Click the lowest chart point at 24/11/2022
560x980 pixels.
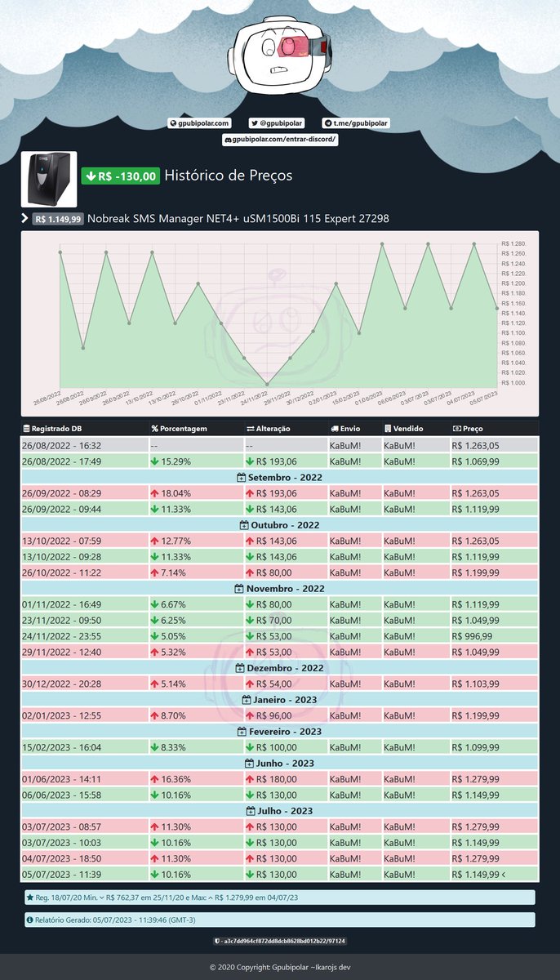pyautogui.click(x=267, y=384)
